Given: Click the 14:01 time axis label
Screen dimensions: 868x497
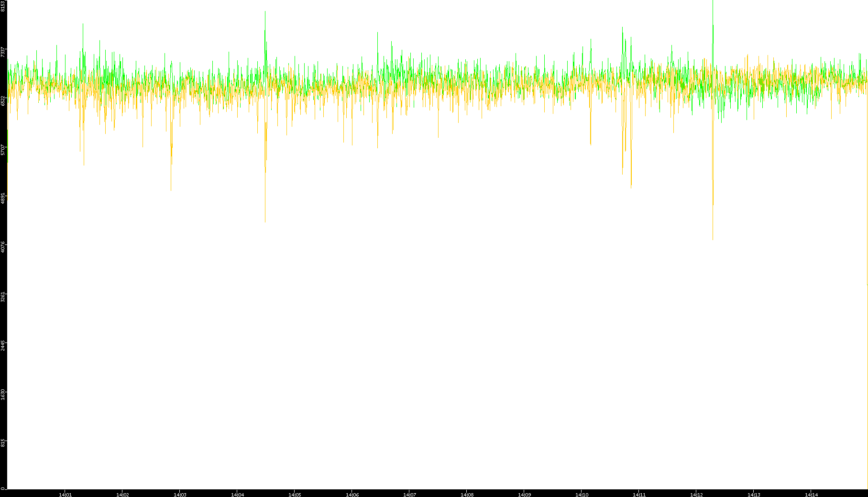Looking at the screenshot, I should point(65,494).
